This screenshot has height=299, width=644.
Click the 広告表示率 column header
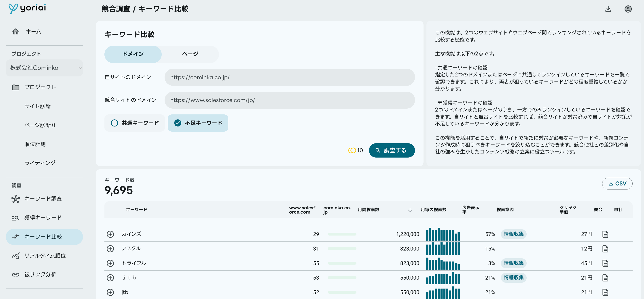(x=470, y=210)
